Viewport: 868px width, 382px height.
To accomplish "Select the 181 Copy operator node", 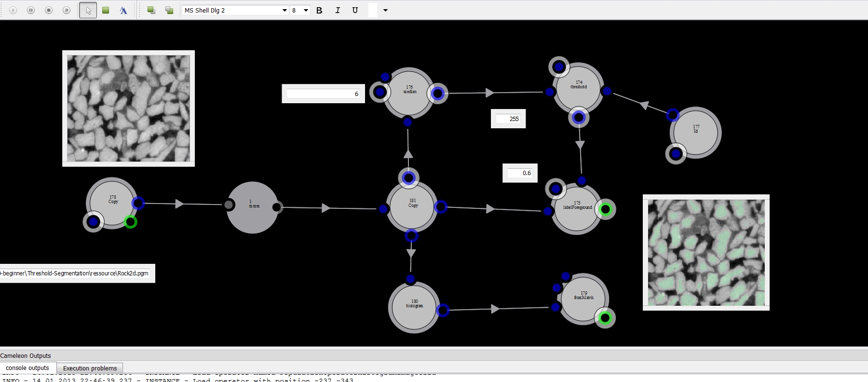I will click(x=412, y=207).
